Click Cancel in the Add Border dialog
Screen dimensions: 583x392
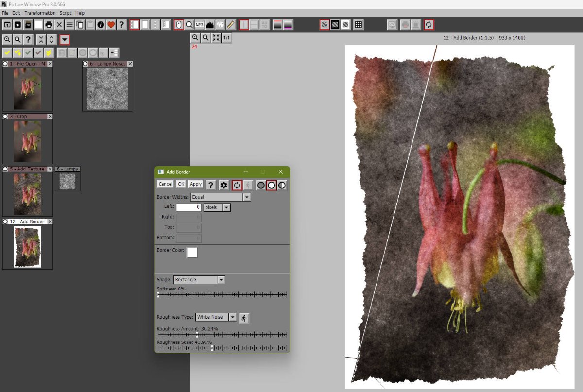coord(165,184)
